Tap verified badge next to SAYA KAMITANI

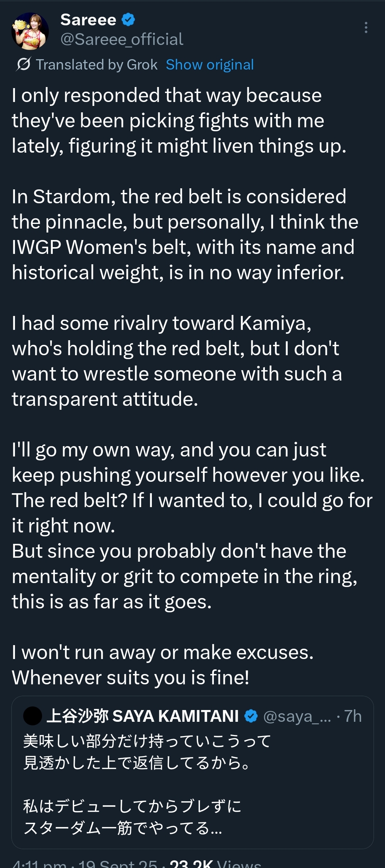tap(251, 716)
